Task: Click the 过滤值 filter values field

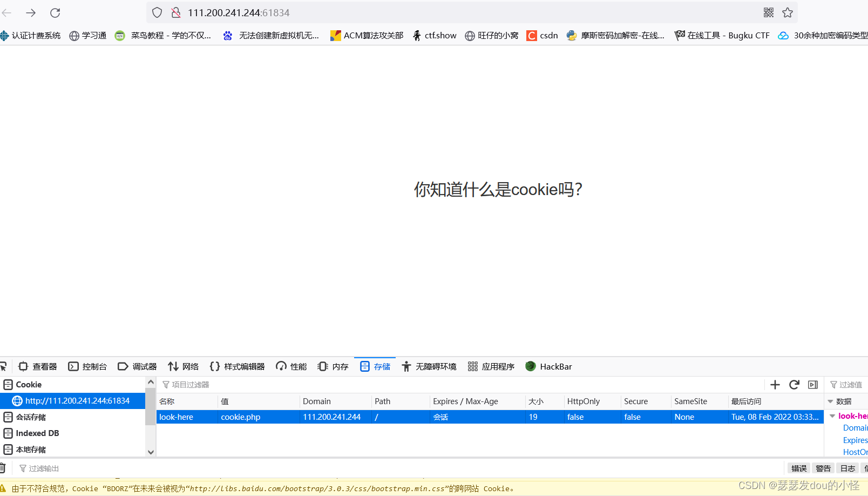Action: pos(847,385)
